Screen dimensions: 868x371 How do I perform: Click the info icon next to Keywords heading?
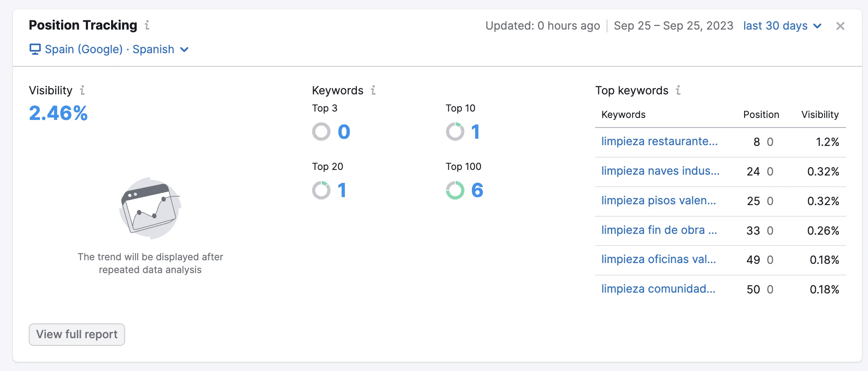pyautogui.click(x=373, y=90)
